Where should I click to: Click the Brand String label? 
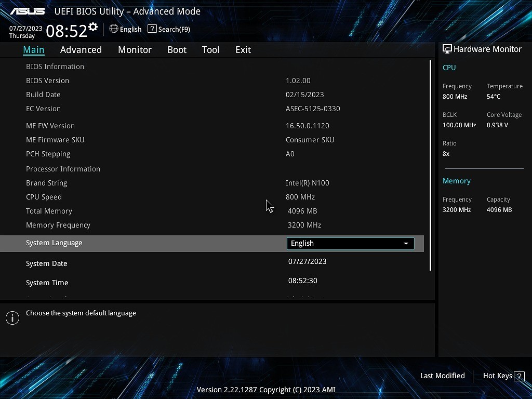pos(46,183)
